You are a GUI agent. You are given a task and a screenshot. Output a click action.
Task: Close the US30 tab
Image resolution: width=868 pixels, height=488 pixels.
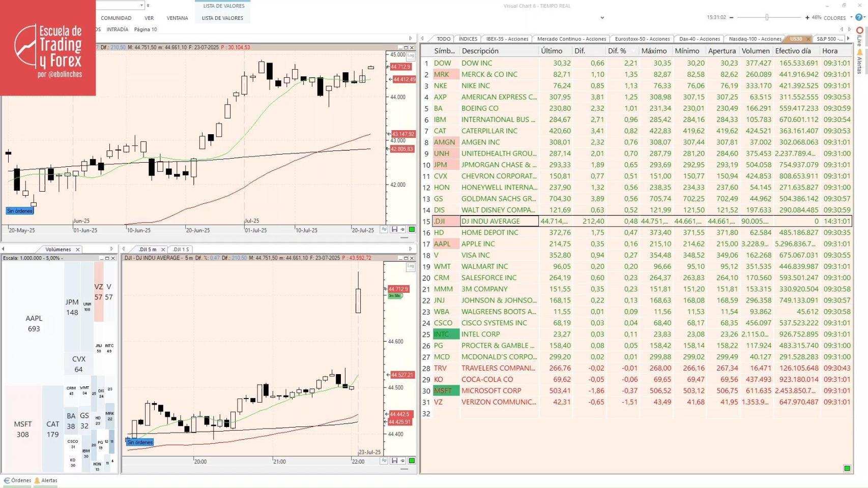808,39
